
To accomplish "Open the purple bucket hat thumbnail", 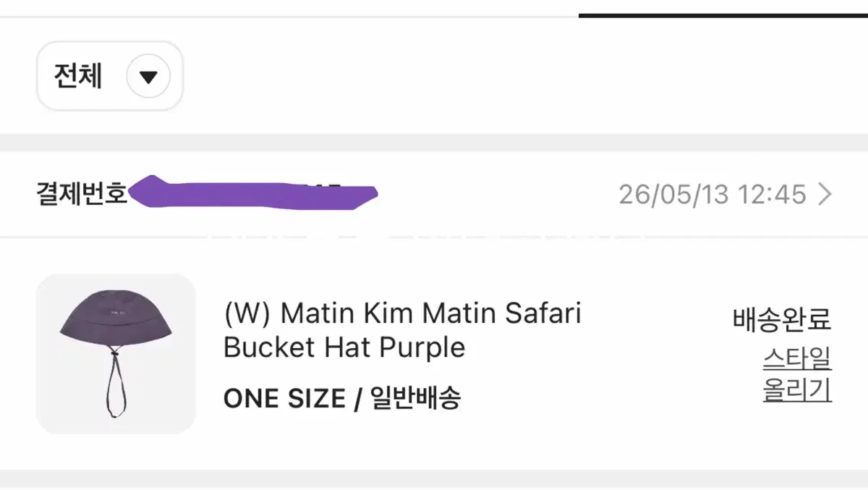I will pyautogui.click(x=116, y=354).
